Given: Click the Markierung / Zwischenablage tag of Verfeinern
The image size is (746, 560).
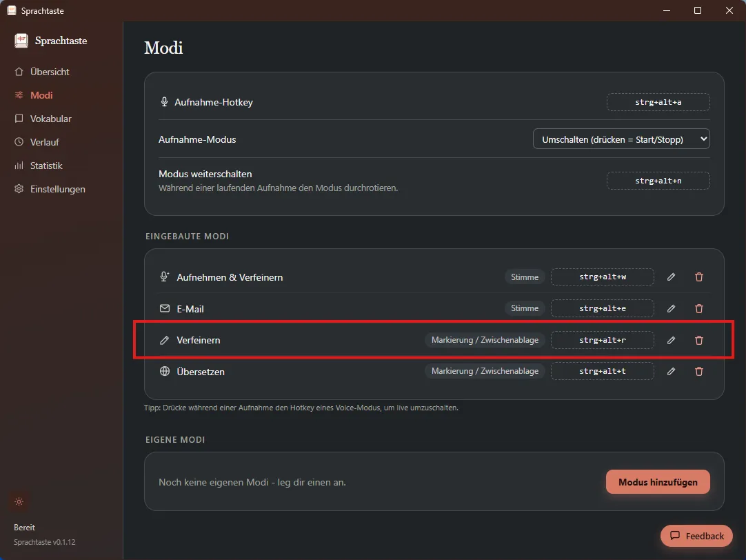Looking at the screenshot, I should (485, 340).
